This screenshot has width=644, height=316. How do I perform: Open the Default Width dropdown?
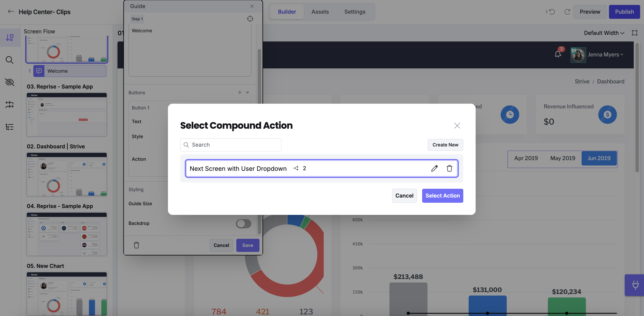click(604, 33)
